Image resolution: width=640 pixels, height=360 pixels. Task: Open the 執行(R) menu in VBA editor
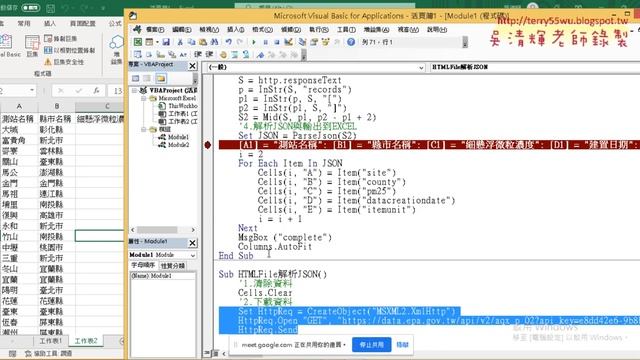pyautogui.click(x=319, y=29)
